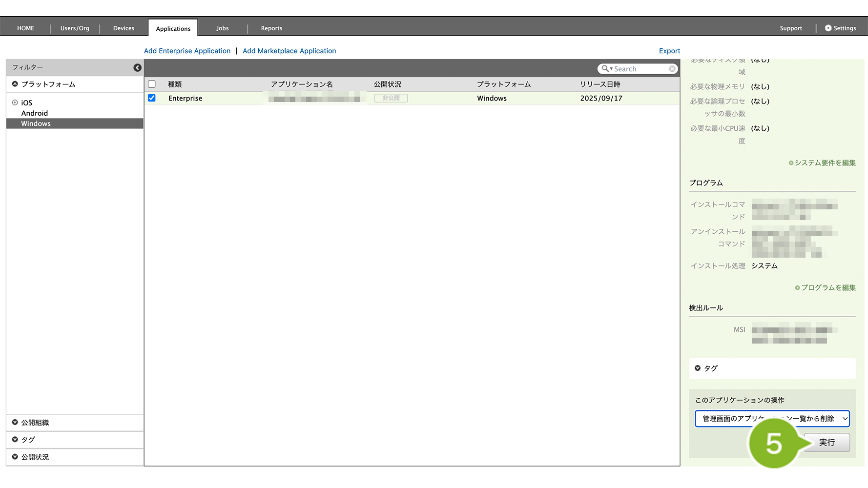868x488 pixels.
Task: Expand the 公開状況 filter section
Action: 15,457
